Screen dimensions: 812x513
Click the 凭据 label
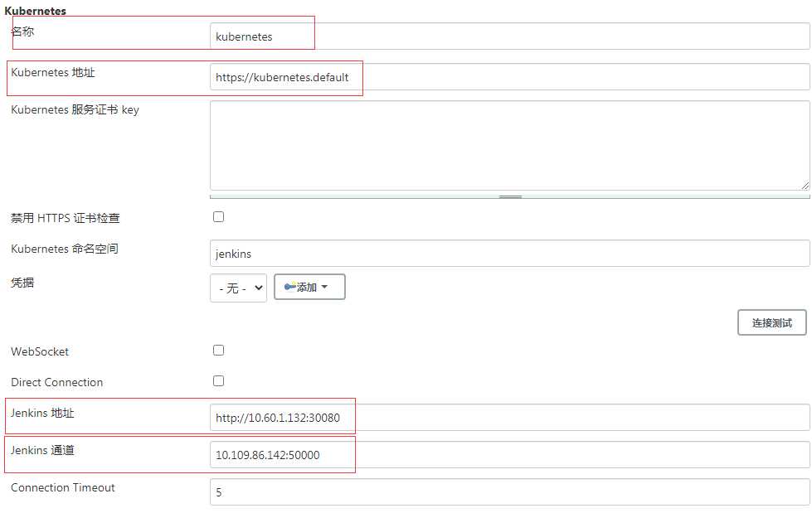click(x=22, y=283)
